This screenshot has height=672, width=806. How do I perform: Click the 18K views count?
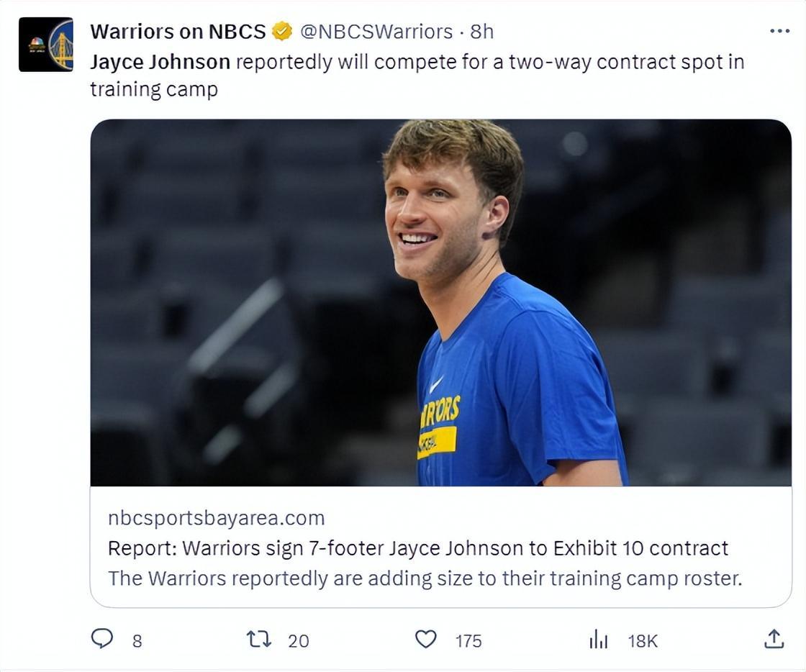[x=643, y=640]
